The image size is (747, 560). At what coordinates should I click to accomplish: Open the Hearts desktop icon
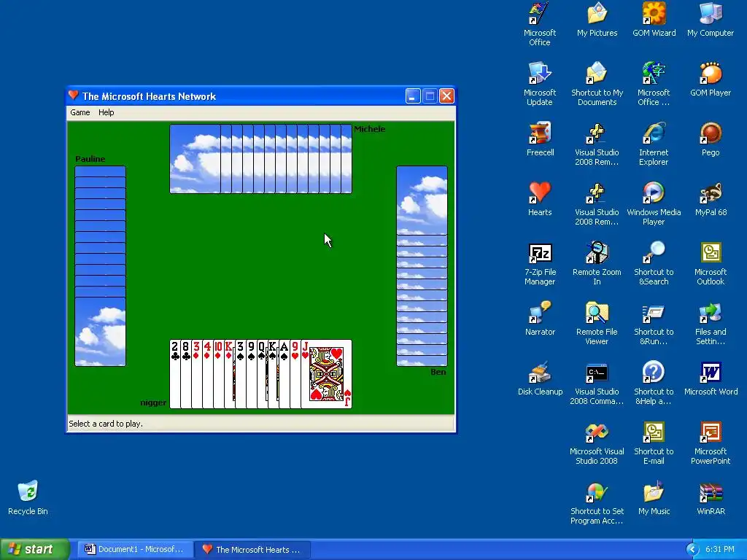pos(540,199)
